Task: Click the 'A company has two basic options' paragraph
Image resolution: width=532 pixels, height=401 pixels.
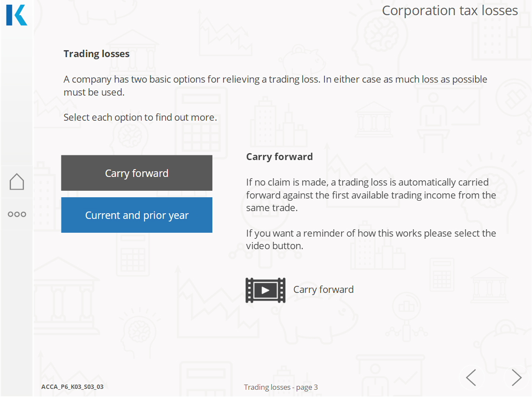Action: tap(276, 86)
